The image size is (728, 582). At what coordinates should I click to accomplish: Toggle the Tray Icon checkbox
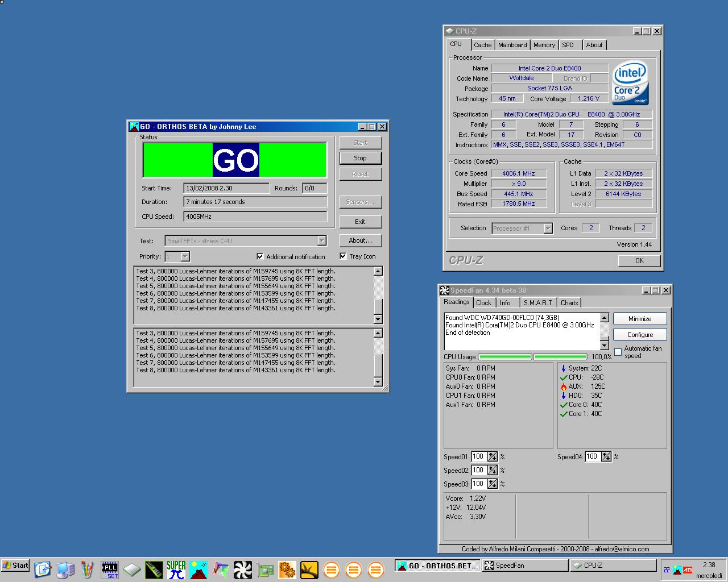[x=343, y=256]
